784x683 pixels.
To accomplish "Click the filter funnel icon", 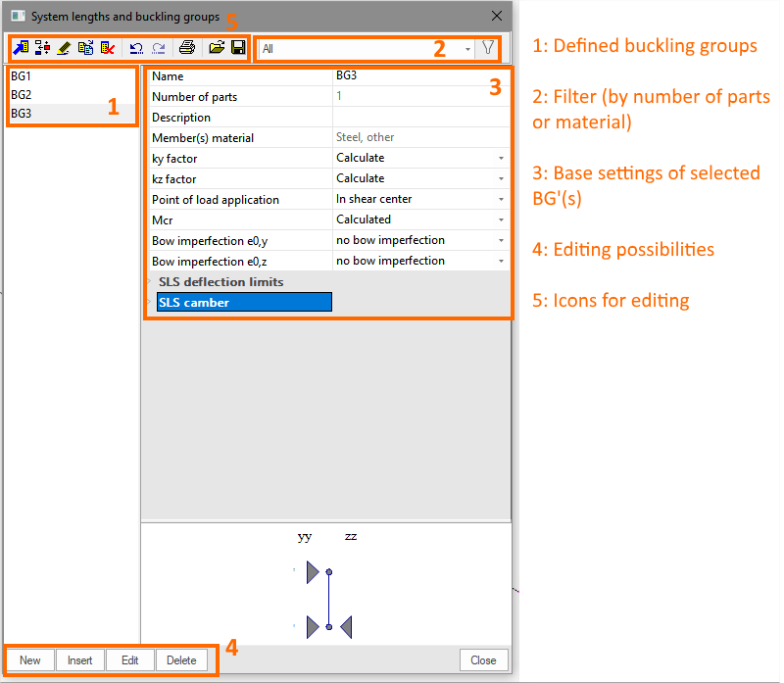I will 487,47.
